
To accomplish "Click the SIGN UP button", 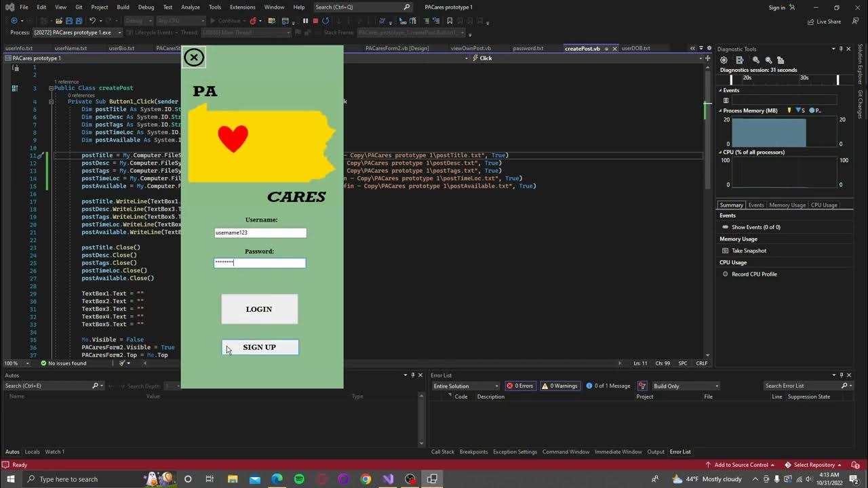I will [260, 347].
